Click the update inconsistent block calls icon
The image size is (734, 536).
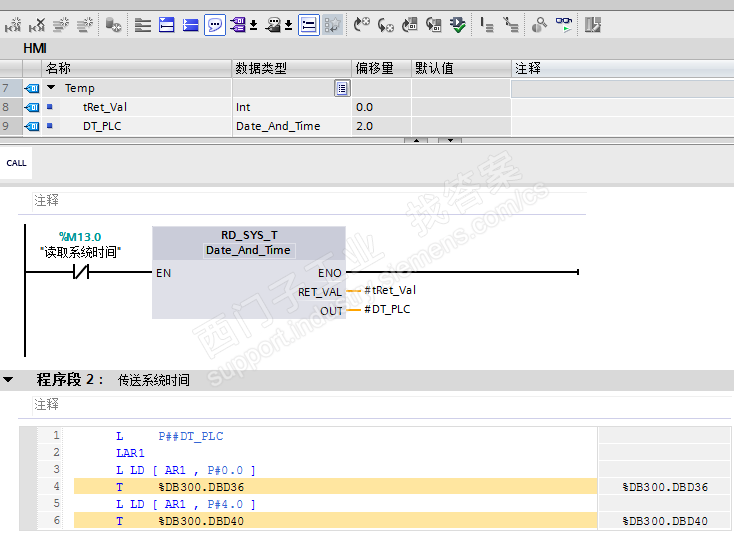[410, 25]
